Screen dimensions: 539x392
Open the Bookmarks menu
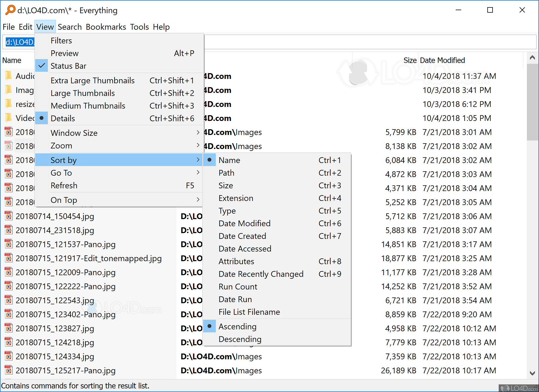pyautogui.click(x=106, y=27)
